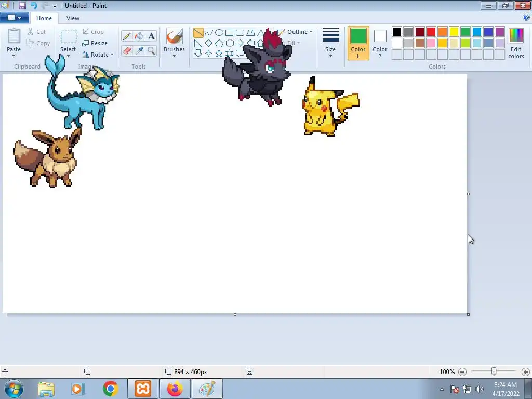This screenshot has height=399, width=532.
Task: Click the rectangular Select tool icon
Action: [x=68, y=36]
